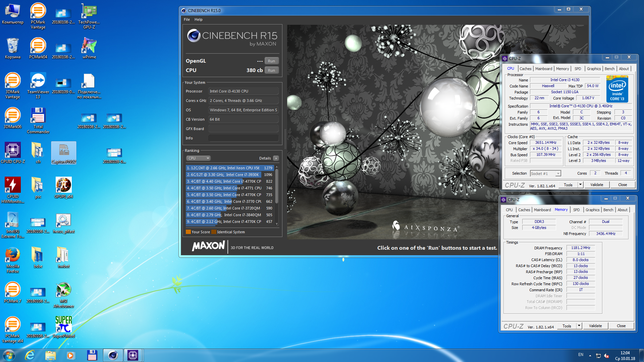Open Mozilla Firefox desktop shortcut
Screen dimensions: 644x362
coord(12,260)
